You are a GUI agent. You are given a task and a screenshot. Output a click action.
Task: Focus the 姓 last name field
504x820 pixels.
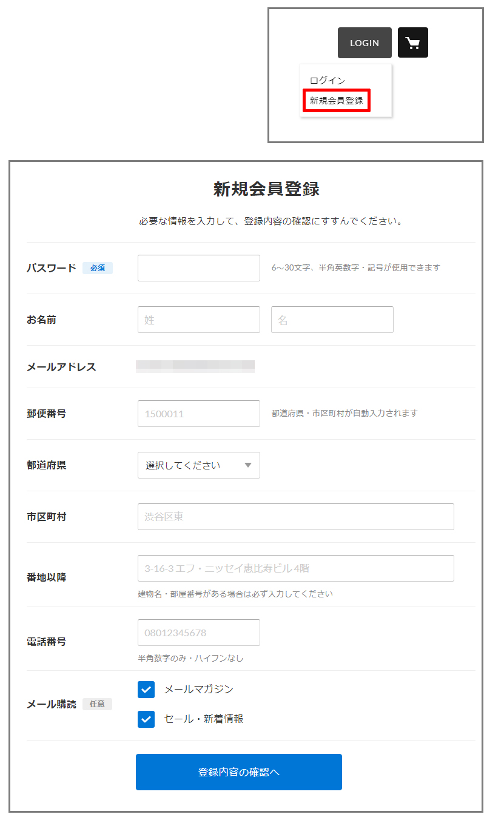199,320
